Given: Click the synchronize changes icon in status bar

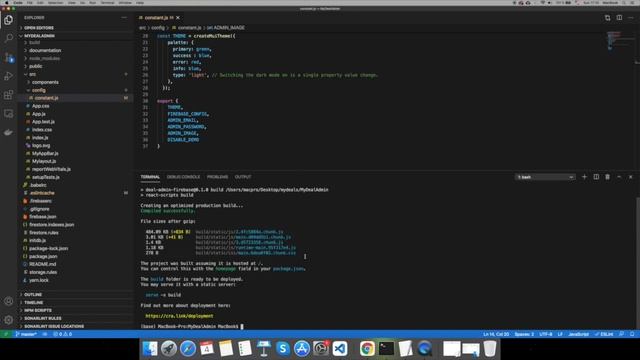Looking at the screenshot, I should 44,334.
